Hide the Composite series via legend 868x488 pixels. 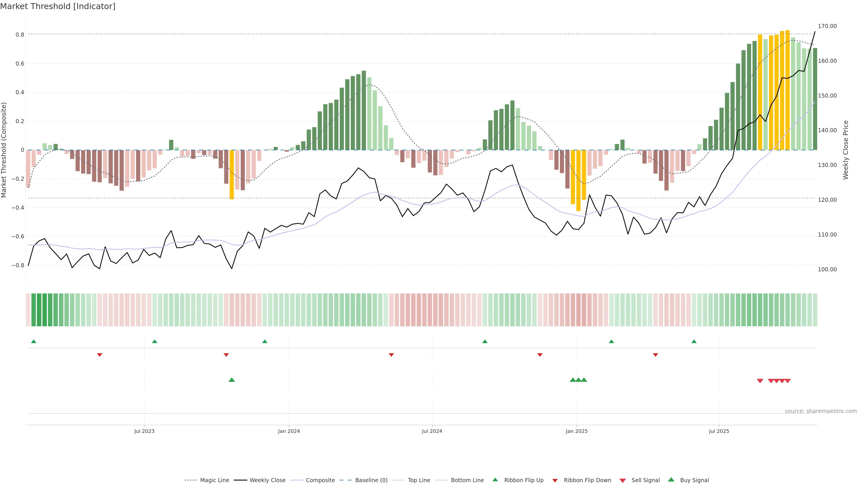click(x=320, y=480)
